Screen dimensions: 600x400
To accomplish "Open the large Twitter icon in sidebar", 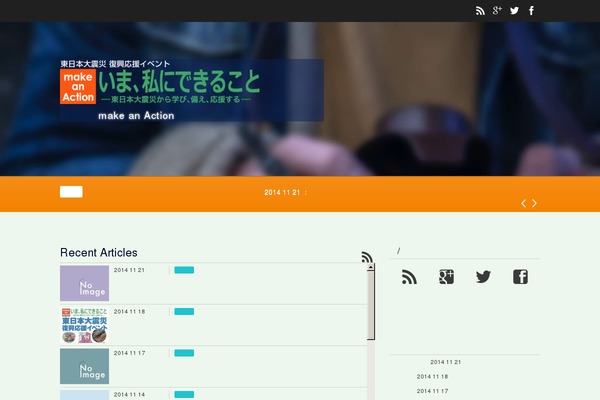I will point(483,277).
